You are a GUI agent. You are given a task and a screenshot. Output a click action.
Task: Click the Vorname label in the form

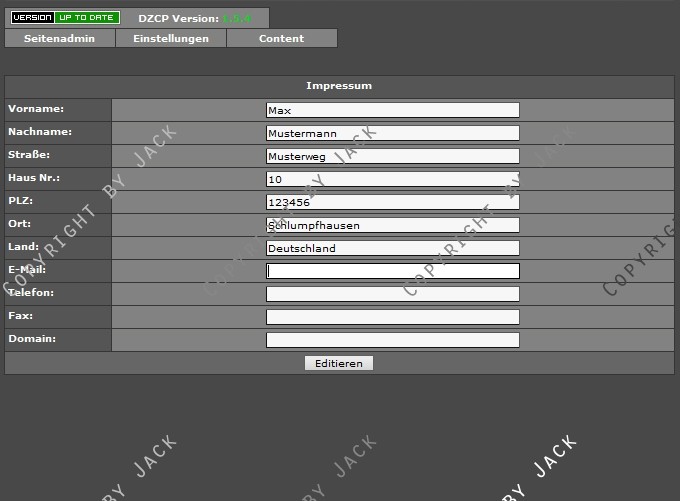pos(36,108)
